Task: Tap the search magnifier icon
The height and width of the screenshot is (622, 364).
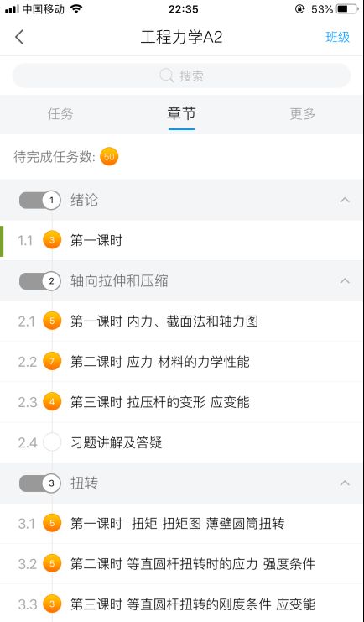Action: pos(167,75)
